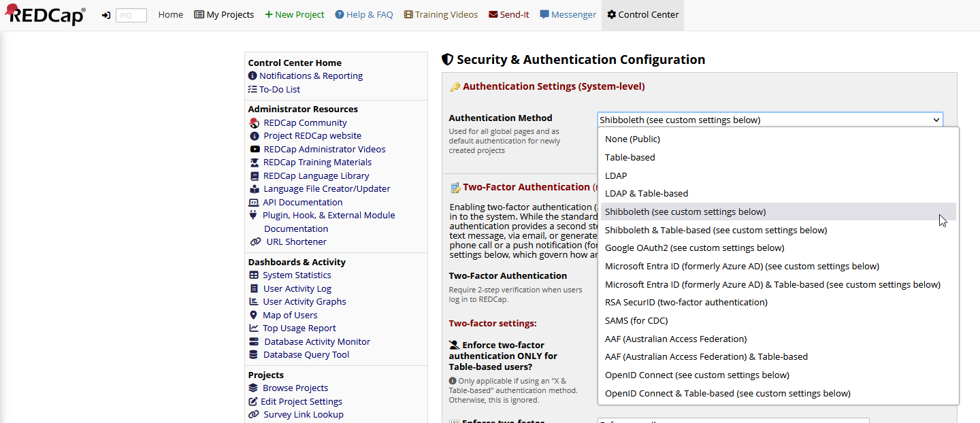Click the URL Shortener chain-link icon

[x=253, y=241]
